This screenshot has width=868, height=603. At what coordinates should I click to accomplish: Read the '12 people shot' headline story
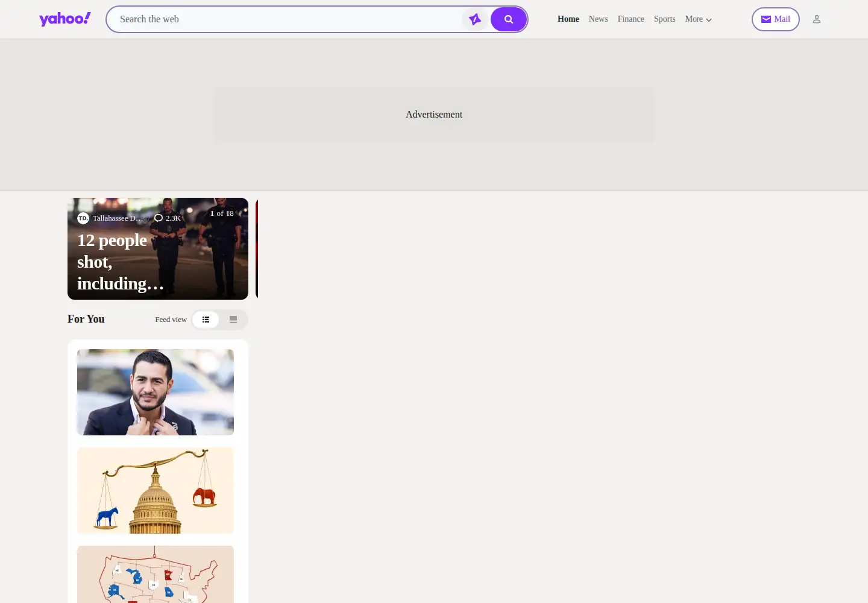120,262
